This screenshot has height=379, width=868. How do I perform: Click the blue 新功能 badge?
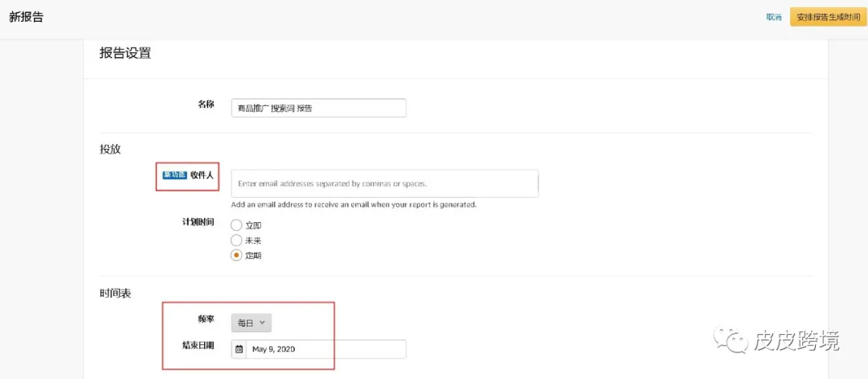(174, 175)
